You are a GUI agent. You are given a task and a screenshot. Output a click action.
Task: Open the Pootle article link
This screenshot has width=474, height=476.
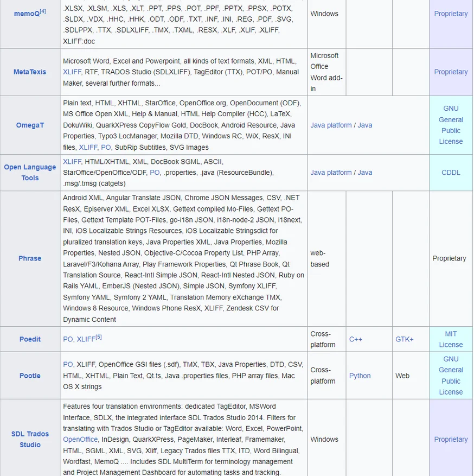point(30,376)
